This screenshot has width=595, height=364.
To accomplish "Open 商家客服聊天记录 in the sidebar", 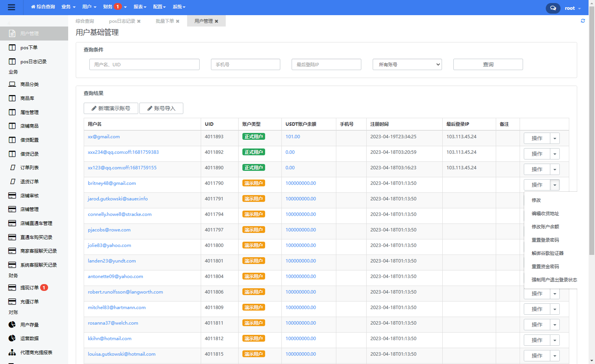I will (34, 251).
